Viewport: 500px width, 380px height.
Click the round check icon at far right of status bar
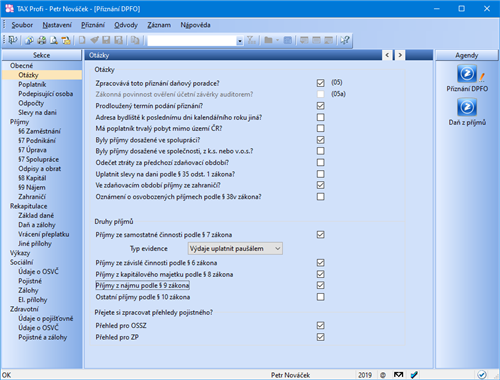[x=482, y=375]
